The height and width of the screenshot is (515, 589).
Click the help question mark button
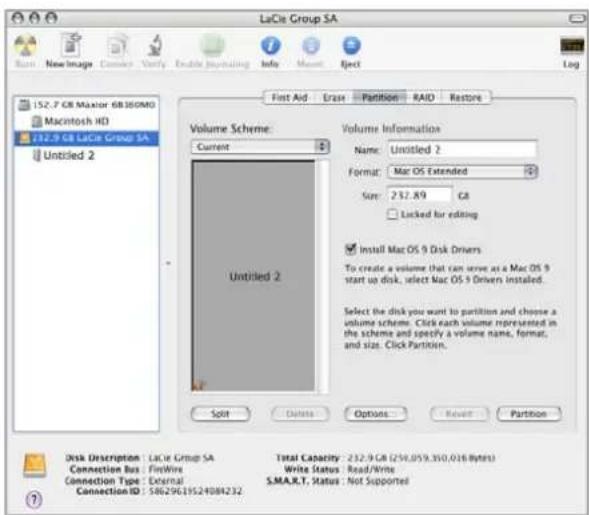point(34,500)
